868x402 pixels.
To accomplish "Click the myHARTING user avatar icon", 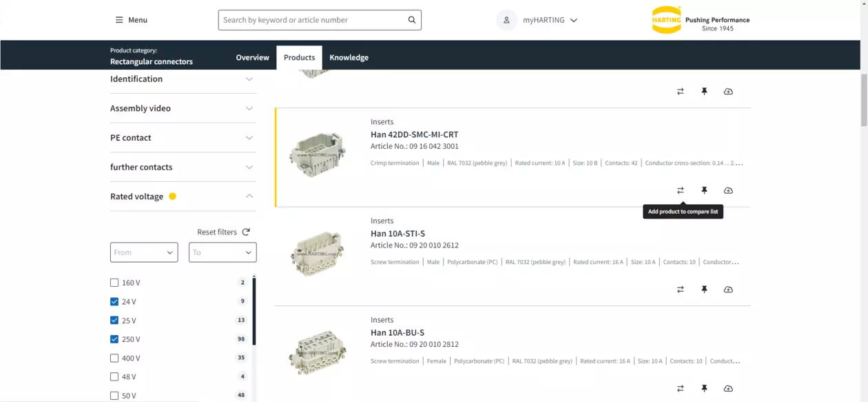I will [506, 20].
